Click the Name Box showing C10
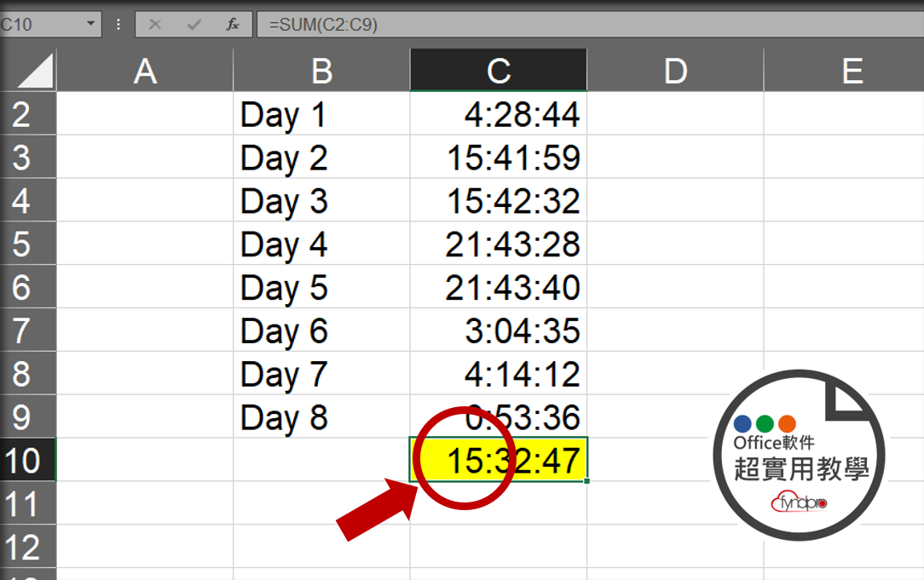This screenshot has width=924, height=580. pos(50,24)
